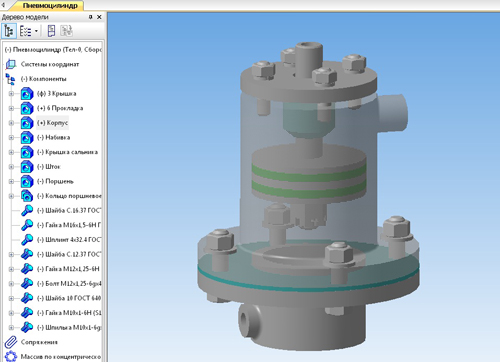The height and width of the screenshot is (362, 500).
Task: Open dropdown arrow beside tree display icon
Action: click(36, 31)
